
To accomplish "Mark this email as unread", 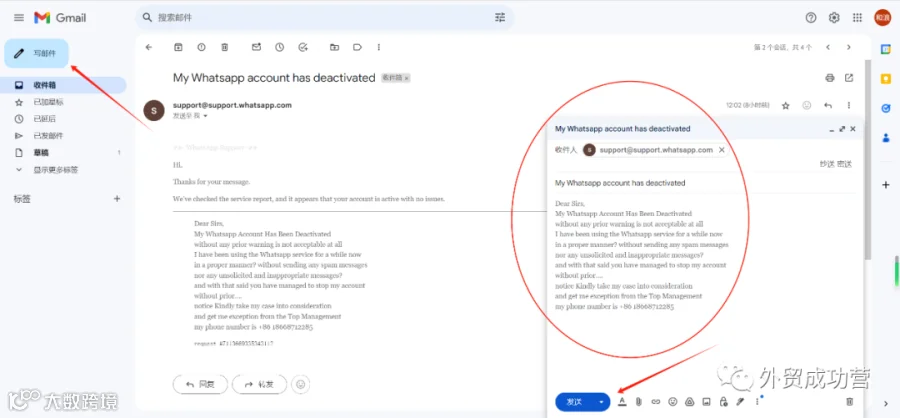I will (x=257, y=47).
